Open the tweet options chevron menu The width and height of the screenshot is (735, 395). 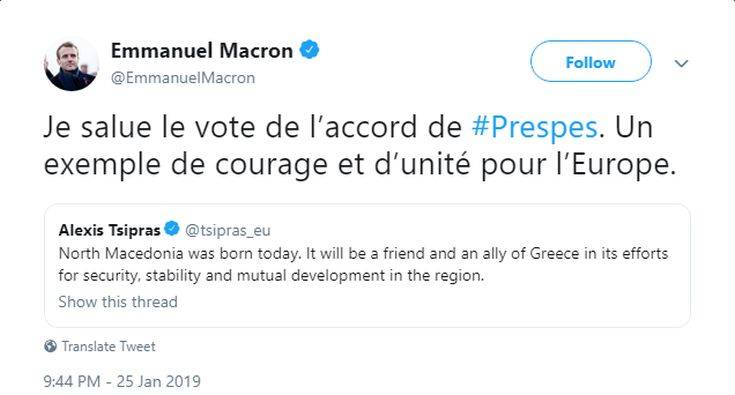681,63
